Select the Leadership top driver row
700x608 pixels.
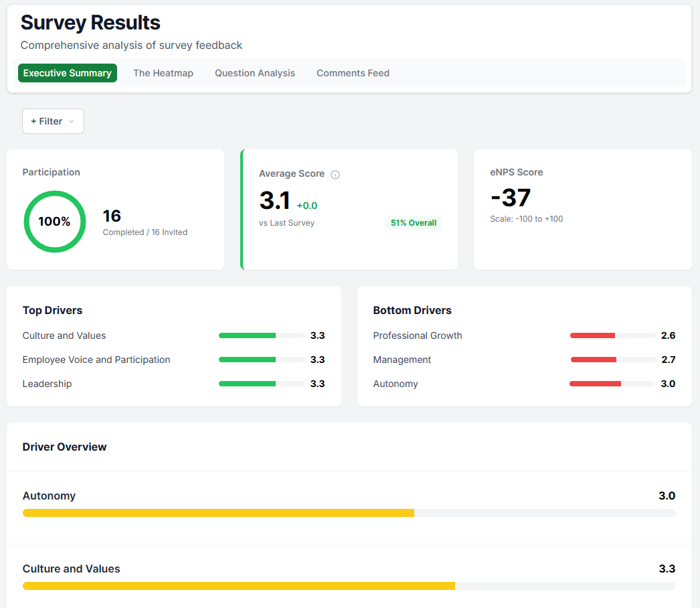tap(173, 384)
